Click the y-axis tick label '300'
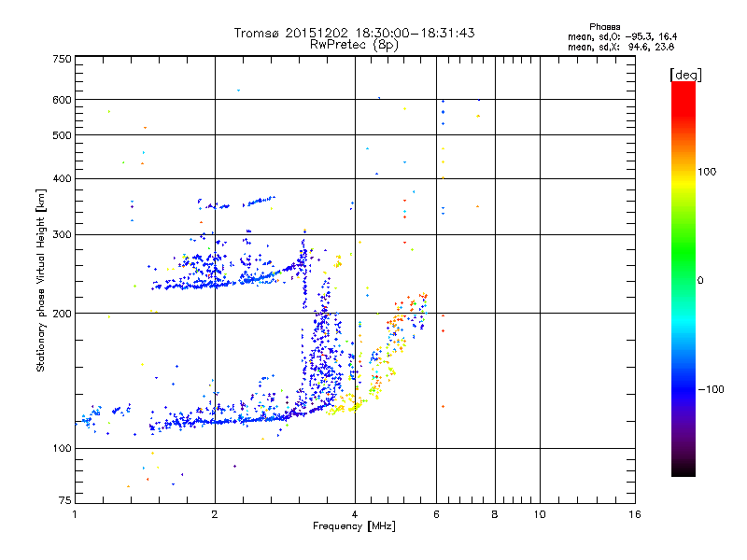 (x=62, y=234)
